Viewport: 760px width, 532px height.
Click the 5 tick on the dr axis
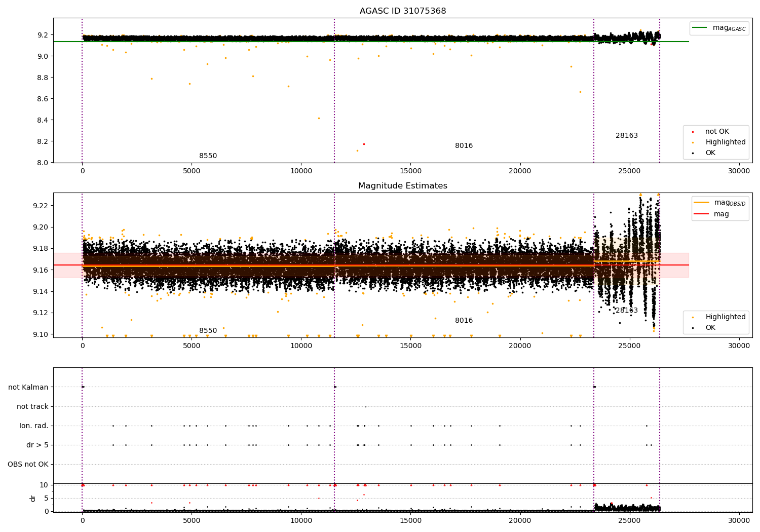tap(46, 499)
